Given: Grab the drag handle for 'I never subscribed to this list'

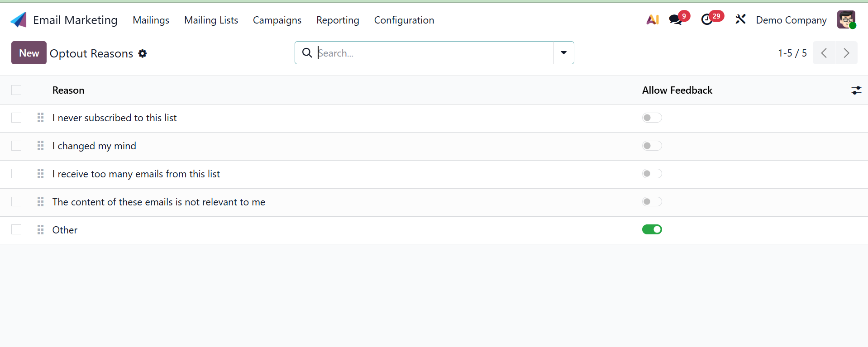Looking at the screenshot, I should pos(40,118).
